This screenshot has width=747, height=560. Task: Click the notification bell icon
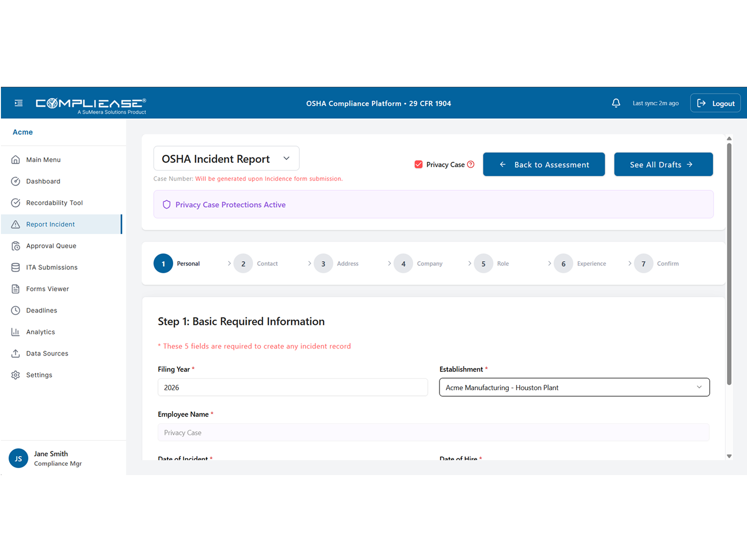click(616, 103)
